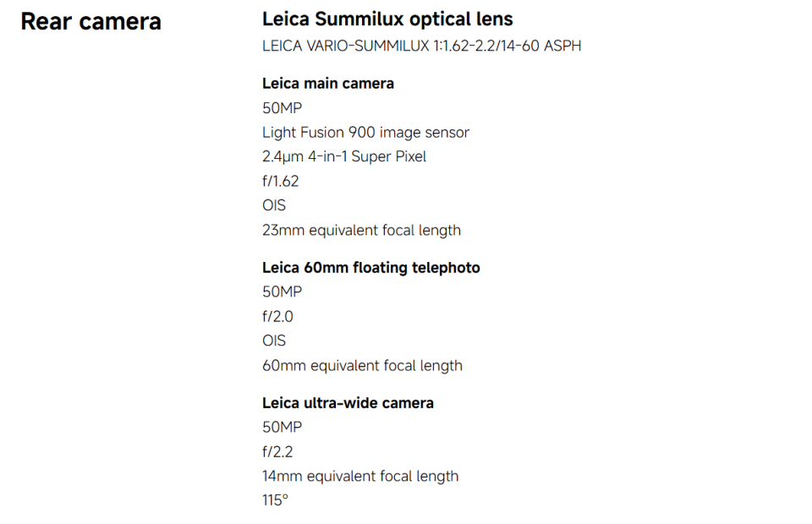Viewport: 812px width, 524px height.
Task: Select the 2.4μm 4-in-1 Super Pixel text
Action: 344,156
